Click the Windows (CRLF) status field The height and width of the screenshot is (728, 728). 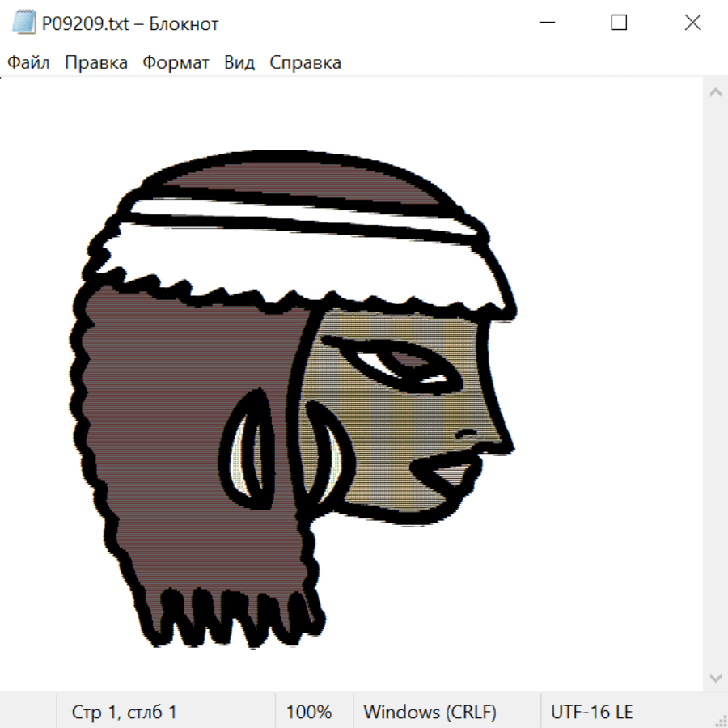(x=430, y=712)
